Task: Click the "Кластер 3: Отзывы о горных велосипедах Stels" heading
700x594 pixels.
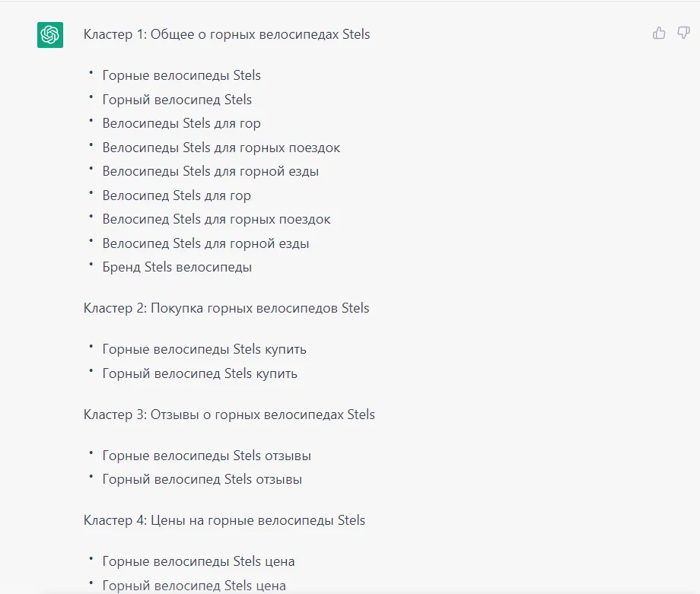Action: (x=229, y=415)
